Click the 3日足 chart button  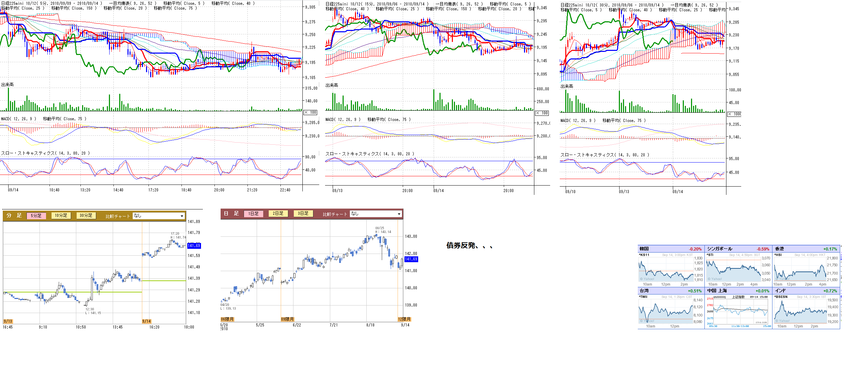tap(303, 213)
